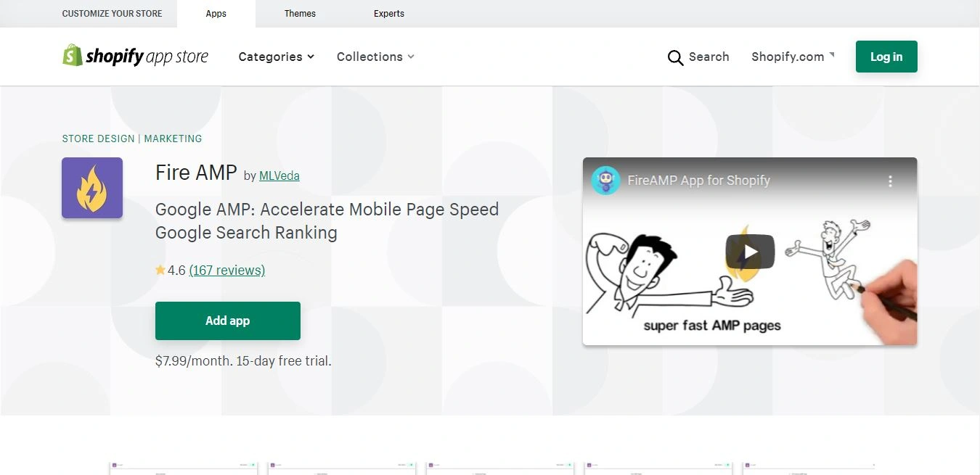Open the MLVeda developer link
The height and width of the screenshot is (475, 980).
tap(279, 175)
